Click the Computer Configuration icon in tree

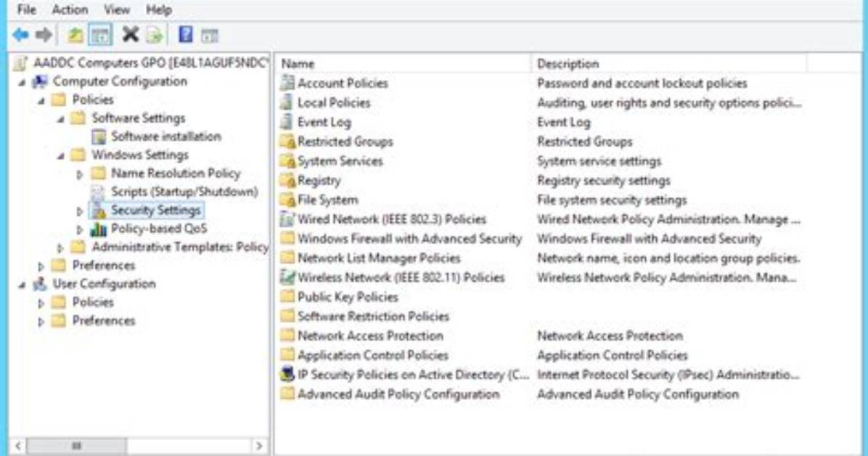pyautogui.click(x=40, y=81)
